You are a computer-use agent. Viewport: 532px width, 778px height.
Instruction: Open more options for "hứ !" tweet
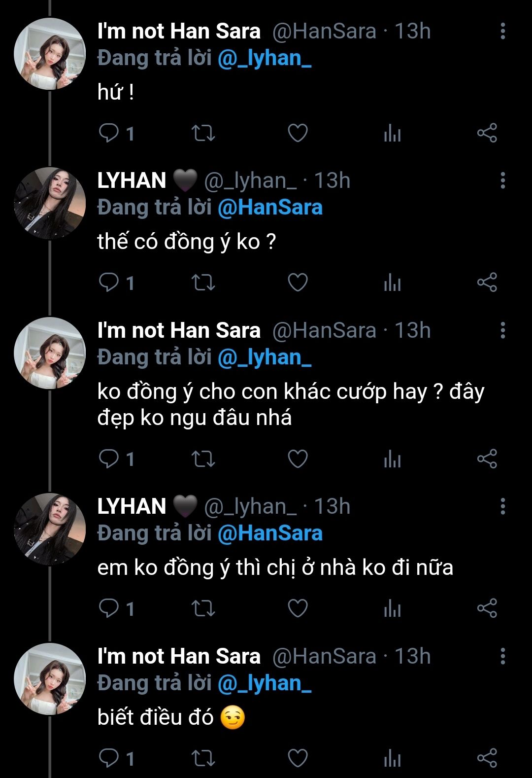point(502,31)
